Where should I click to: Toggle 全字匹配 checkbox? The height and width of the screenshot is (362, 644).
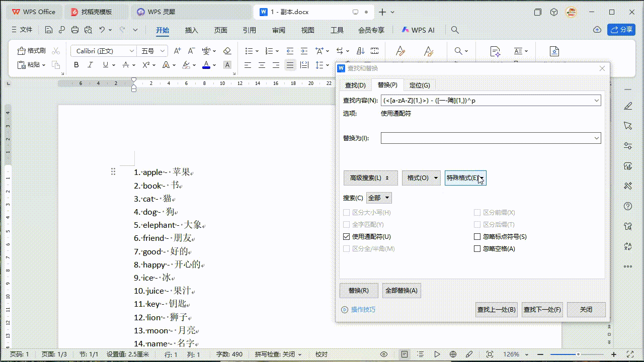click(x=346, y=225)
